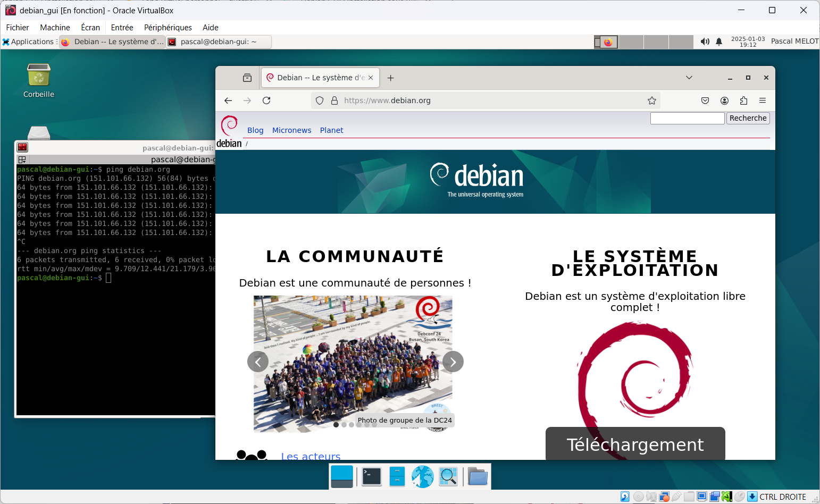This screenshot has width=820, height=504.
Task: Click the Recherche button
Action: tap(748, 118)
